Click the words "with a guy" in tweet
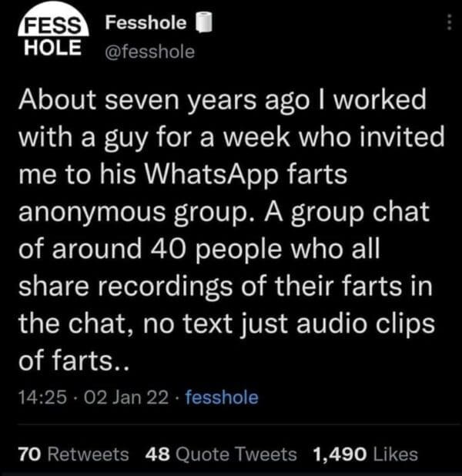462x476 pixels. (x=87, y=139)
